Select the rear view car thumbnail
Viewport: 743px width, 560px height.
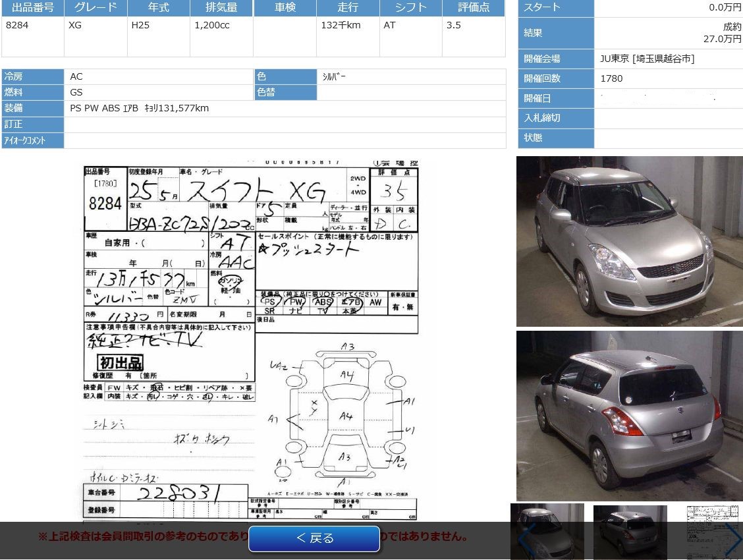[x=630, y=532]
